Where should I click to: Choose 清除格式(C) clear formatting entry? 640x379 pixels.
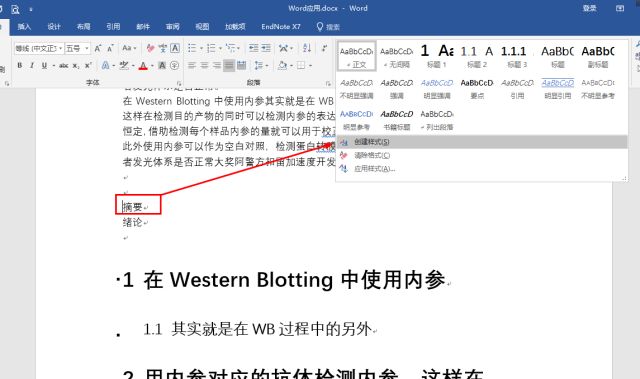point(482,155)
